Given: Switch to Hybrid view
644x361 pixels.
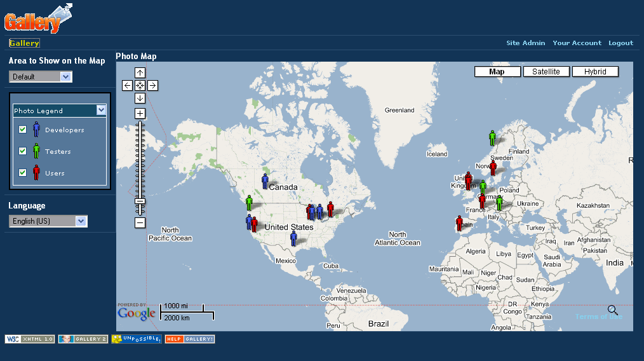Looking at the screenshot, I should coord(595,72).
